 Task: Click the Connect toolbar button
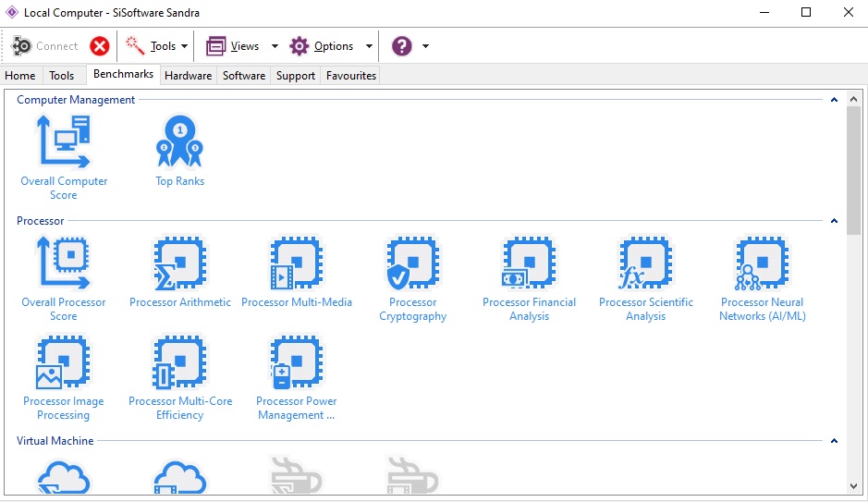pyautogui.click(x=45, y=46)
